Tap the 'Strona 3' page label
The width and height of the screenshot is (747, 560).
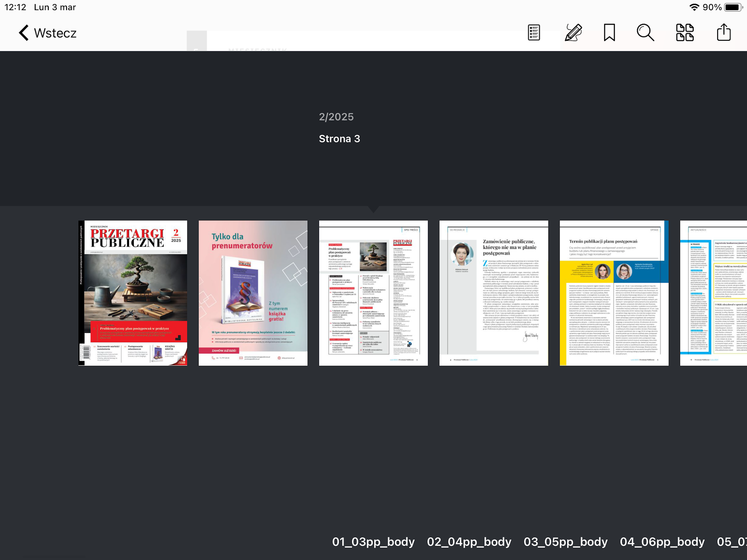coord(339,138)
